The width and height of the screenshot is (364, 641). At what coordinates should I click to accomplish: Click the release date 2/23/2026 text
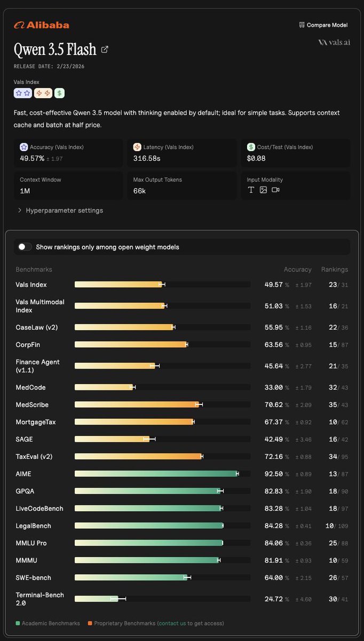[49, 66]
